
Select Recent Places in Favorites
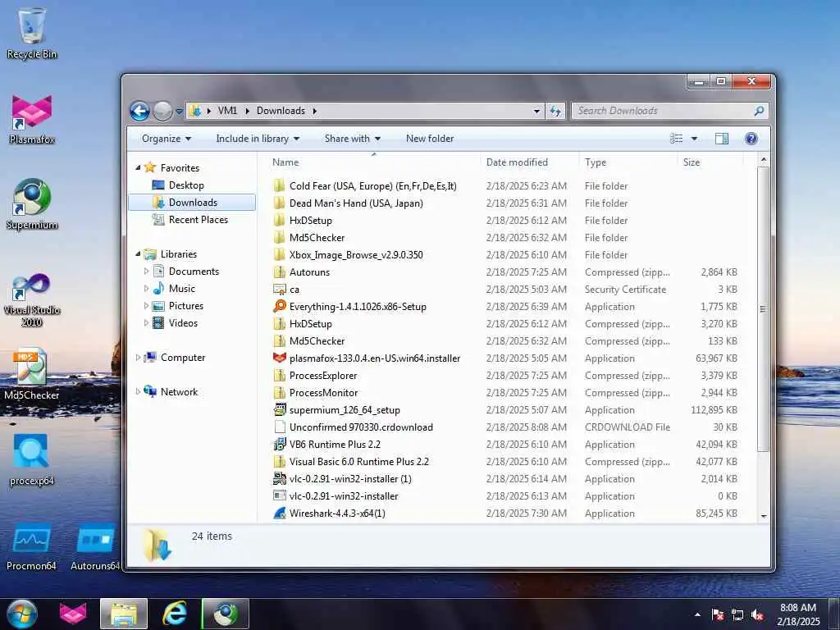tap(197, 220)
